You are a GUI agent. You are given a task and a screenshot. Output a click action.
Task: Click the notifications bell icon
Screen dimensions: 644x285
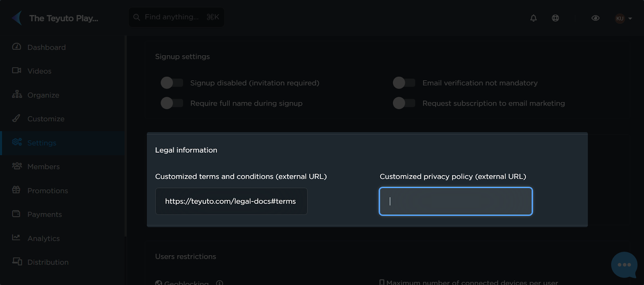click(533, 18)
